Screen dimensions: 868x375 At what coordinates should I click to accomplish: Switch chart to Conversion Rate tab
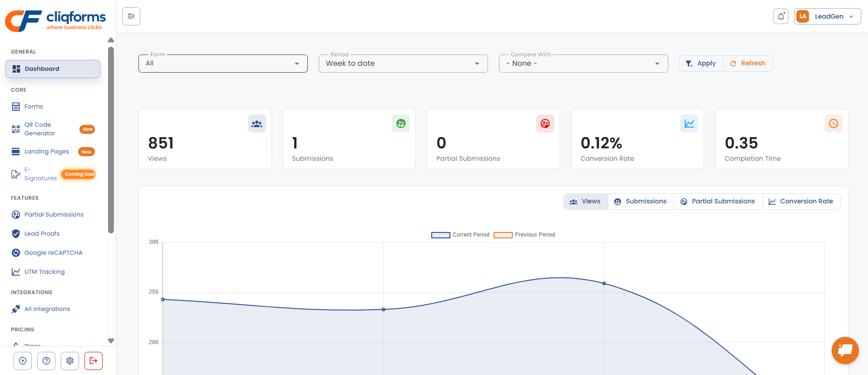tap(801, 202)
